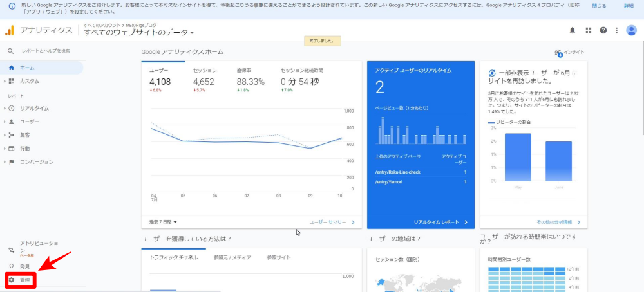Click the Google Analytics logo icon
The image size is (644, 292).
click(10, 30)
